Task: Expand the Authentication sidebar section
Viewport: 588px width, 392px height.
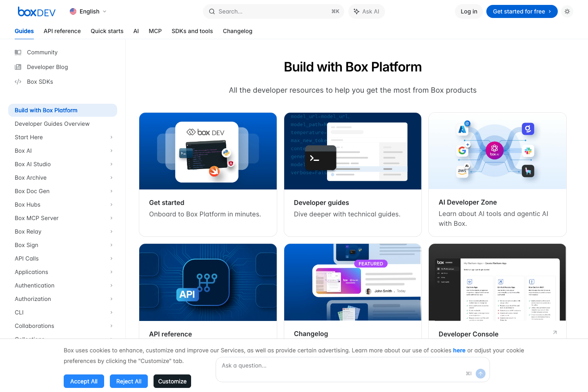Action: coord(111,285)
